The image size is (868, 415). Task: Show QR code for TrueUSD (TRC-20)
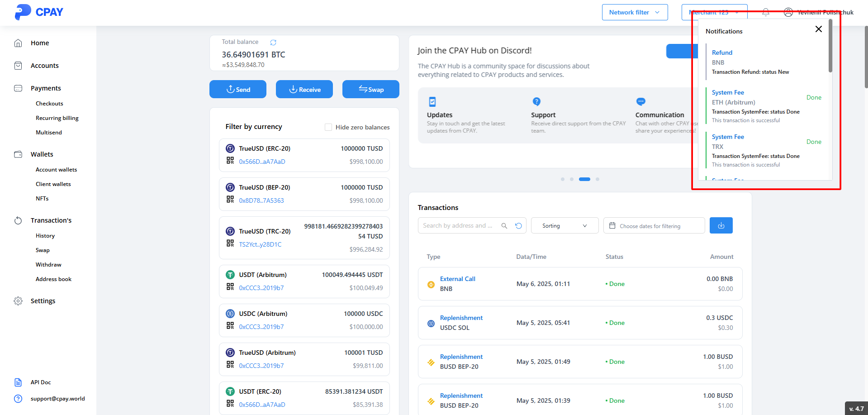[x=230, y=243]
